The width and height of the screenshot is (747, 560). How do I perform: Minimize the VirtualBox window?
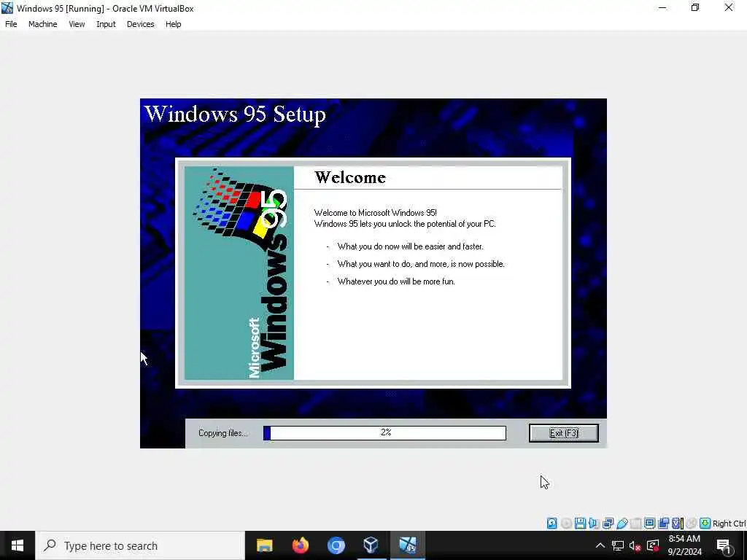point(662,8)
